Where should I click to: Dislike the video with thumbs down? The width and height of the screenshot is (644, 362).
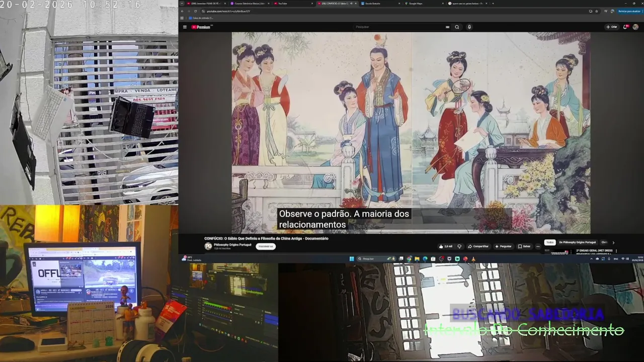(459, 246)
